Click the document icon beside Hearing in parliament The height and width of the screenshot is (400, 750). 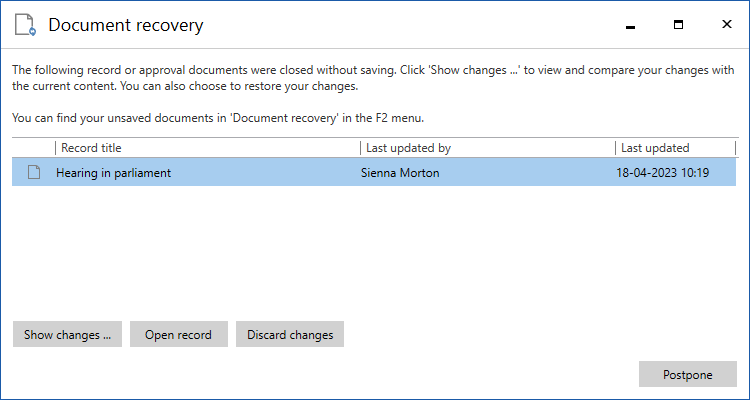tap(33, 173)
